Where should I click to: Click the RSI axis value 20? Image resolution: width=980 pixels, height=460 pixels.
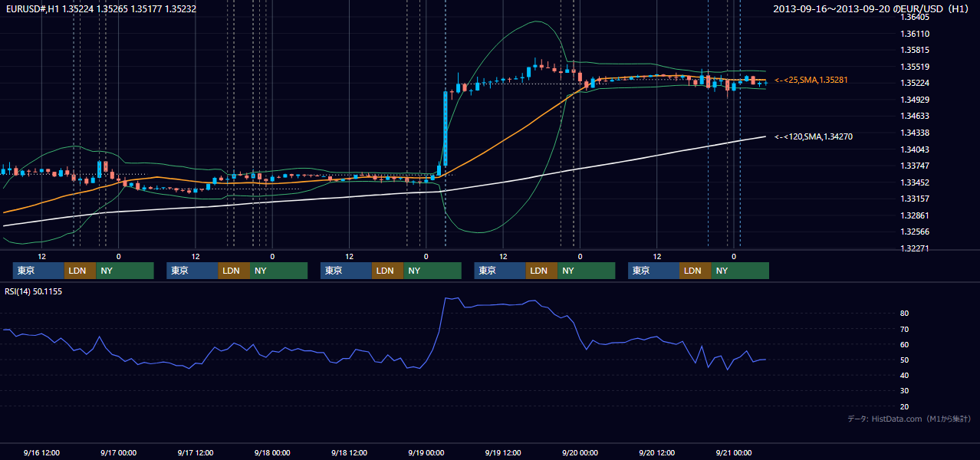(x=904, y=406)
